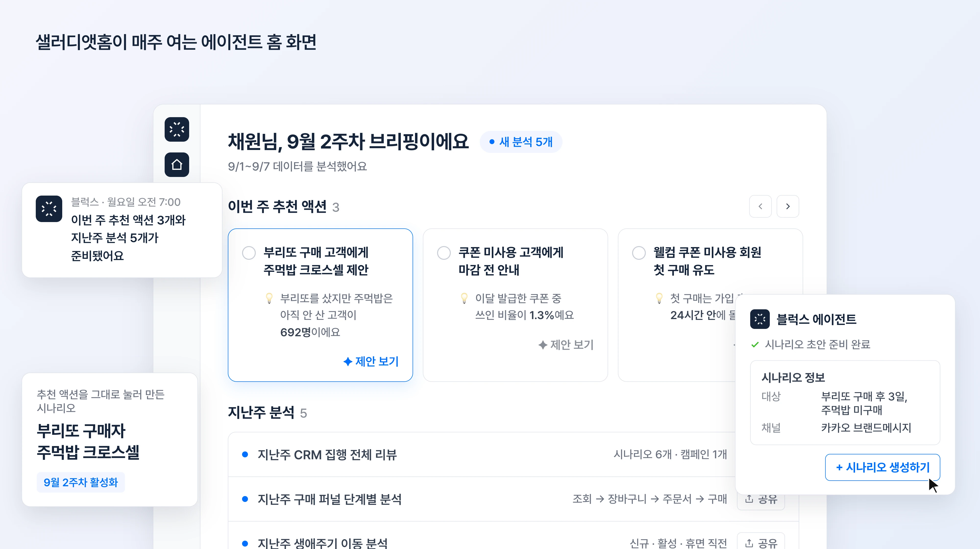Click 채원님, 9월 2주차 브리핑이에요 headline
The image size is (980, 549).
click(x=348, y=141)
